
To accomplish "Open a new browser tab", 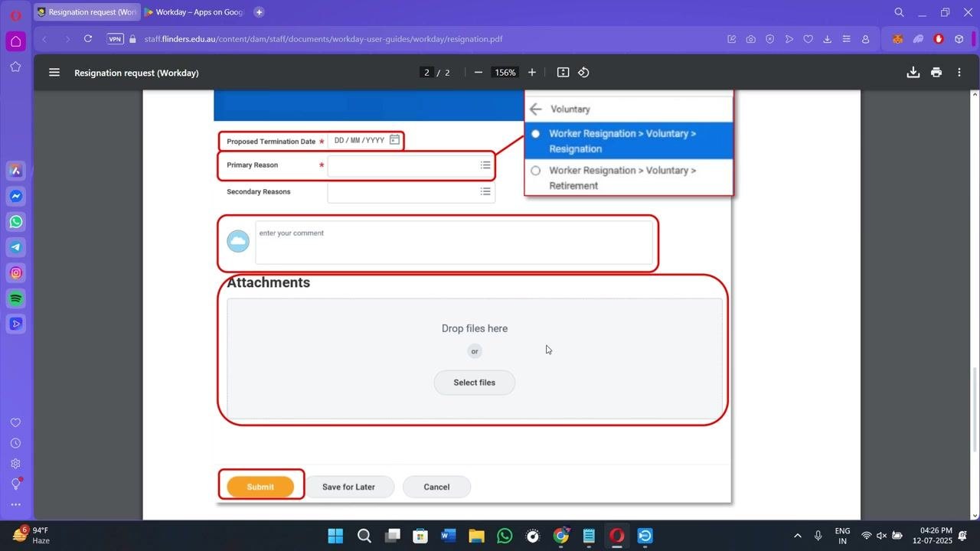I will [x=259, y=12].
